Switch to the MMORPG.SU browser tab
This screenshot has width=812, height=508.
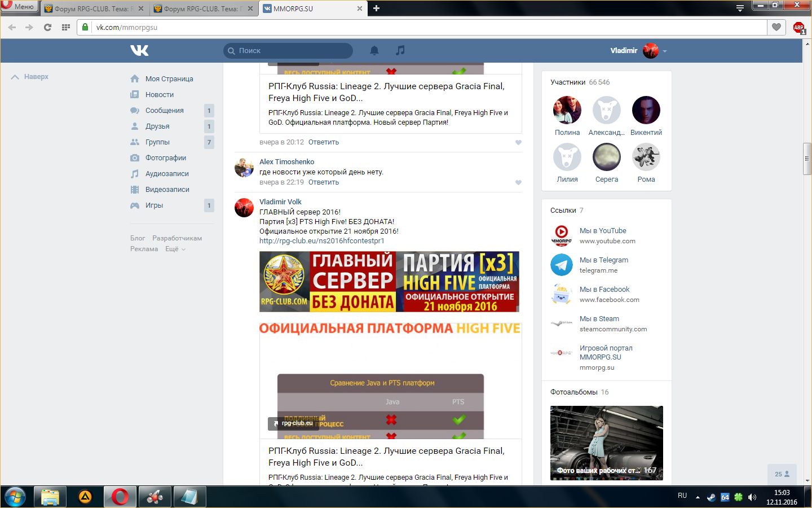point(310,8)
